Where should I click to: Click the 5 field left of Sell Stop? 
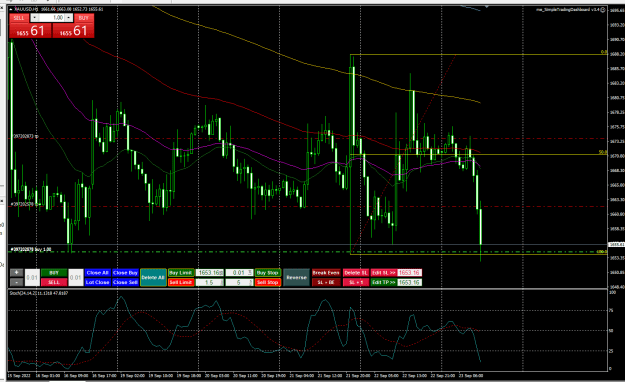click(x=239, y=282)
